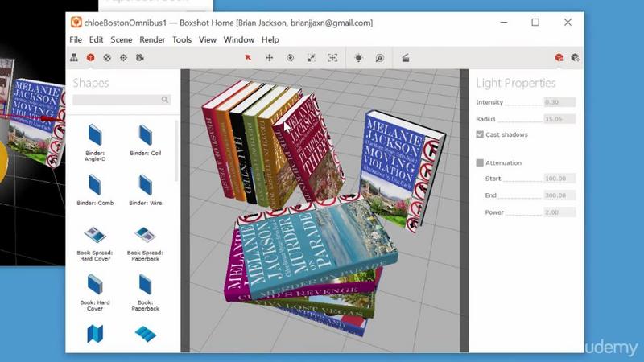
Task: Click the Boxshot app icon in title bar
Action: tap(76, 23)
